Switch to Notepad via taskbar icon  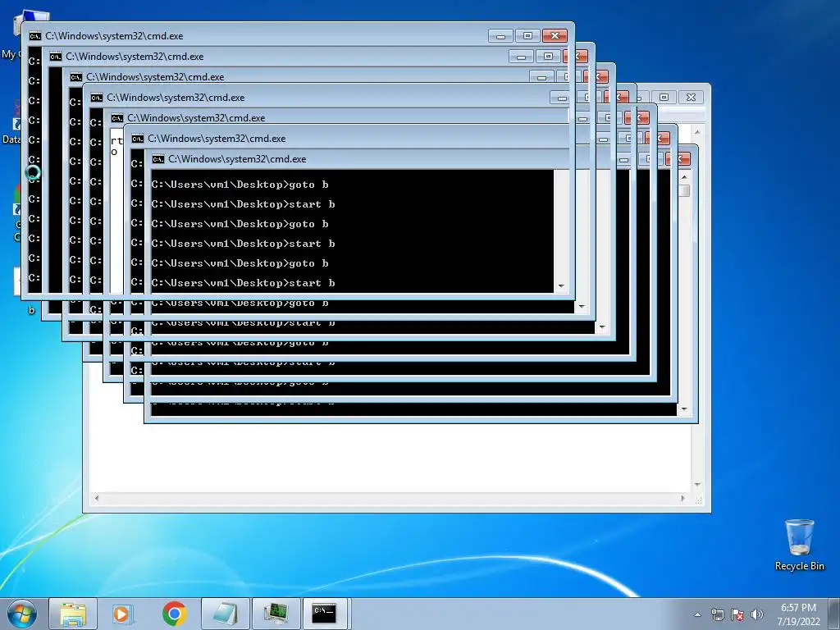tap(226, 614)
